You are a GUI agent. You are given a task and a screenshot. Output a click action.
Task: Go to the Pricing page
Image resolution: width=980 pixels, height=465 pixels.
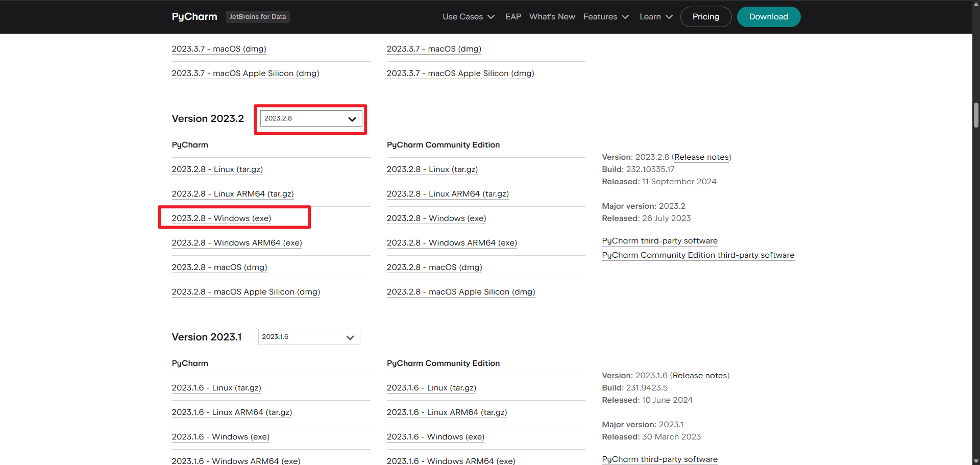pyautogui.click(x=706, y=17)
